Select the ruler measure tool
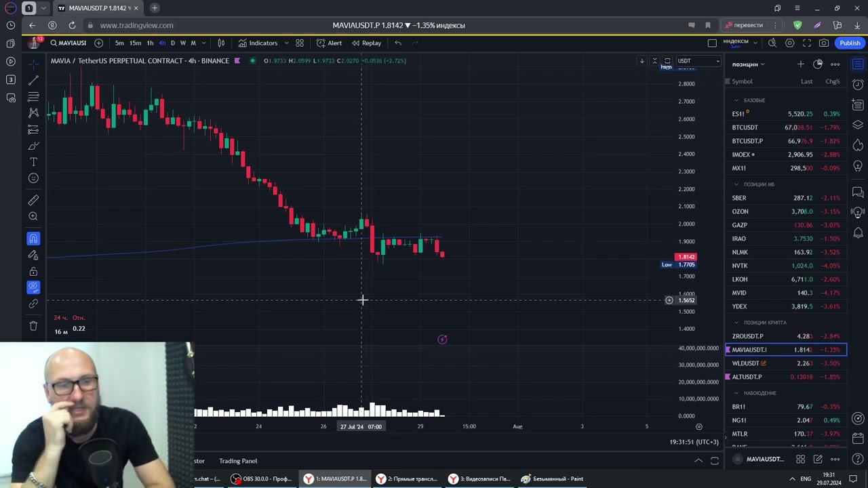 (33, 200)
